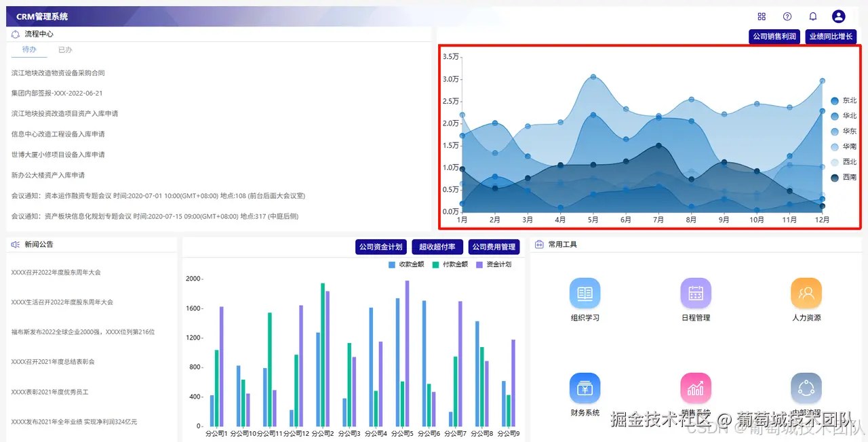Open the 人力资源 tool icon

click(x=806, y=294)
